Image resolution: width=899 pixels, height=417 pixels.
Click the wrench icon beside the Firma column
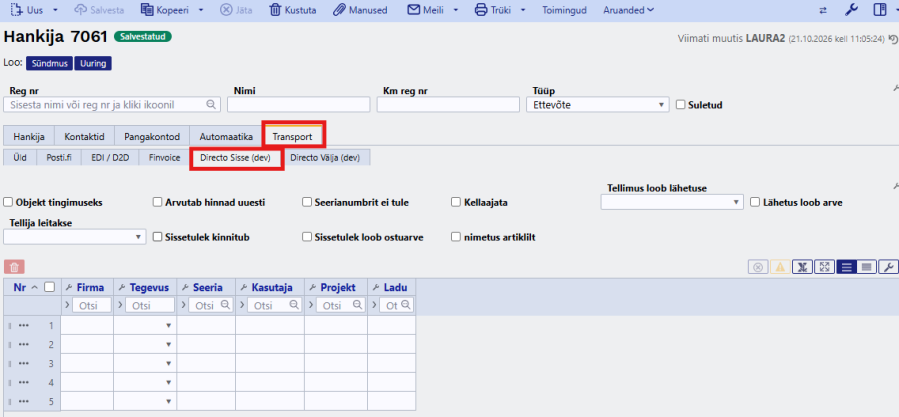tap(70, 287)
